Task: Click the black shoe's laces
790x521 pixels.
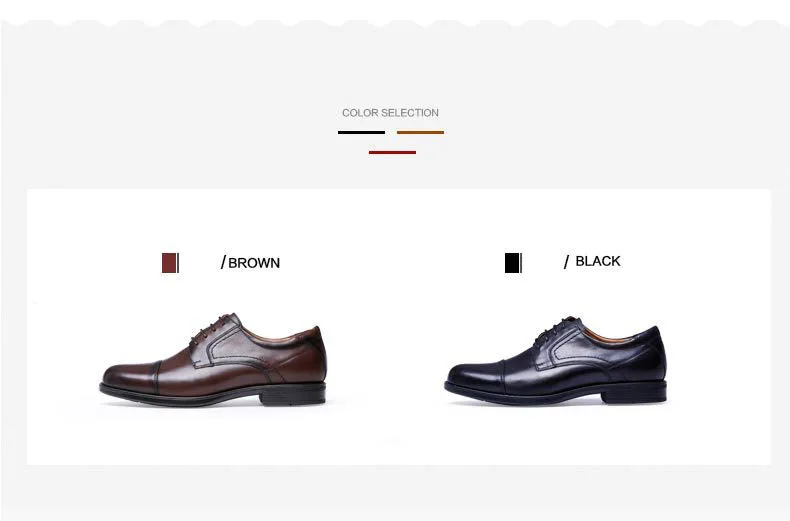Action: (x=553, y=330)
